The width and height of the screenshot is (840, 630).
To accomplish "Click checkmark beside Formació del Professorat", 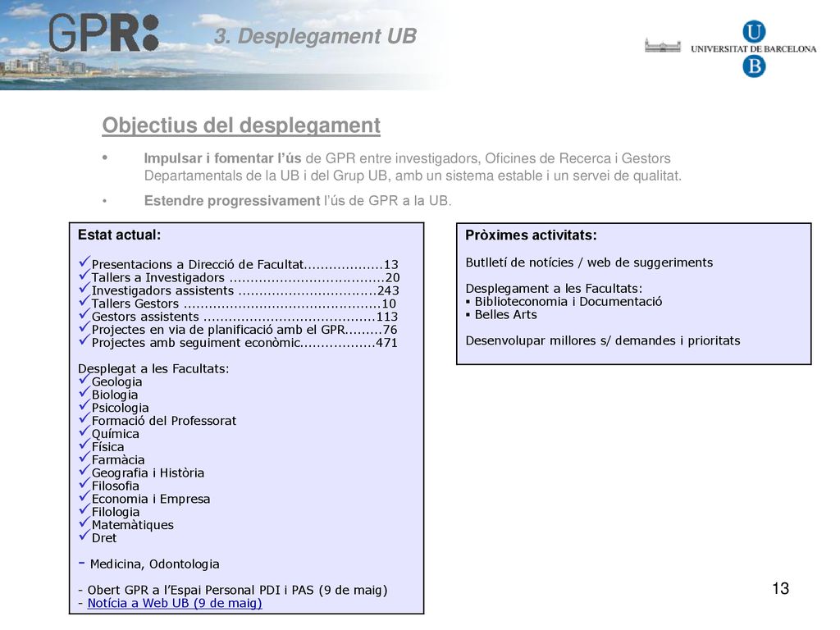I will point(84,418).
